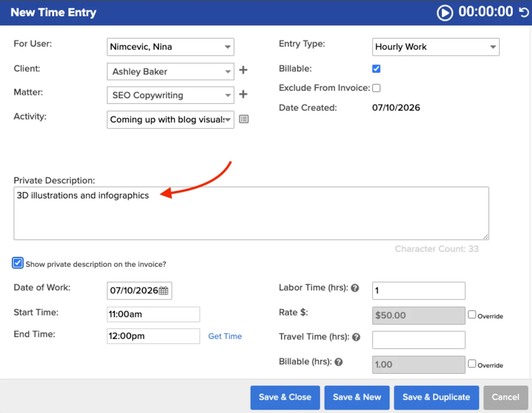532x413 pixels.
Task: Toggle Show private description on the invoice
Action: pos(18,263)
